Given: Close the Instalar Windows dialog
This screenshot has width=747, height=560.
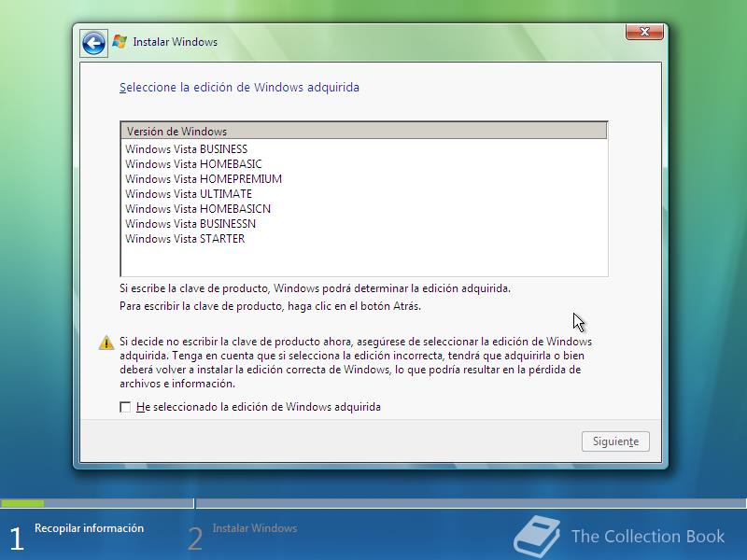Looking at the screenshot, I should pyautogui.click(x=644, y=32).
